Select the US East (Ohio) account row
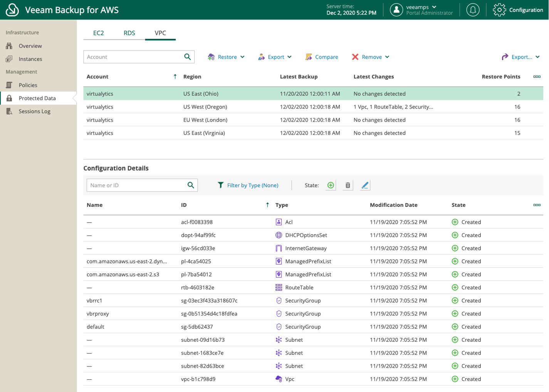Image resolution: width=549 pixels, height=392 pixels. [313, 94]
